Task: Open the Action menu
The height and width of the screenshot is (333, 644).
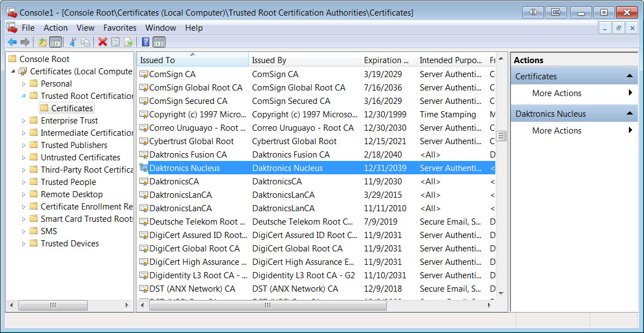Action: point(55,27)
